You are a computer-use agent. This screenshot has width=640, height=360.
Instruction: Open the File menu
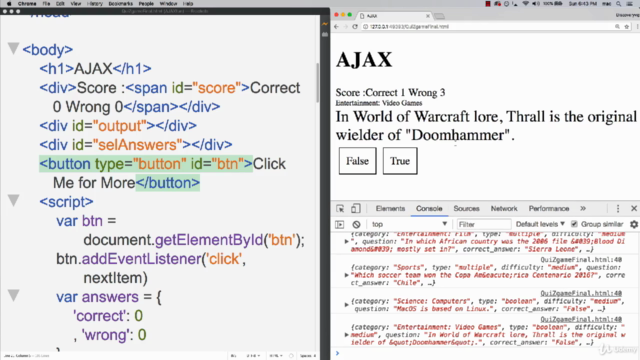point(46,4)
